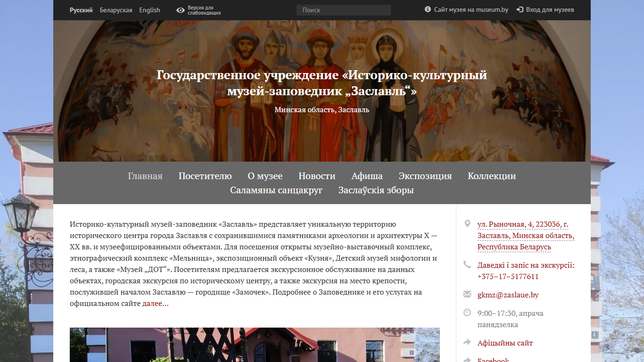Click the museum building photo thumbnail
This screenshot has width=644, height=362.
click(255, 345)
